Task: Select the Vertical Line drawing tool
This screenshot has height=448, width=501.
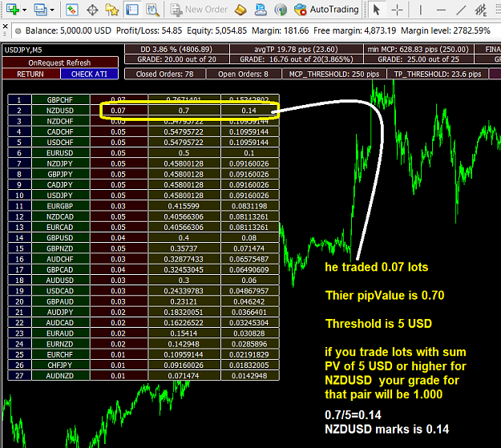Action: 420,10
